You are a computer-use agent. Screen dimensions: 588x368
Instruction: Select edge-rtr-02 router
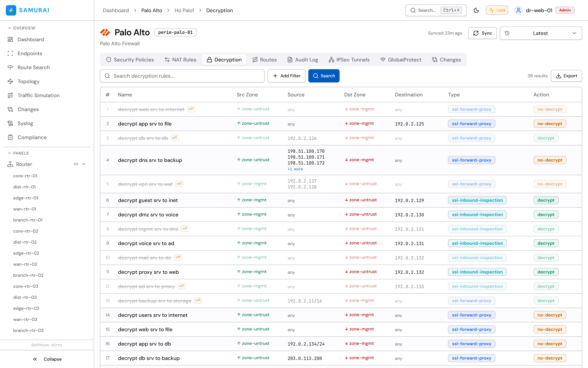coord(26,253)
